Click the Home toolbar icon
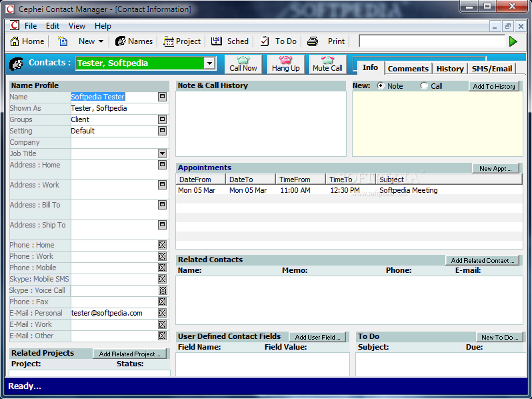This screenshot has height=399, width=532. (x=15, y=41)
